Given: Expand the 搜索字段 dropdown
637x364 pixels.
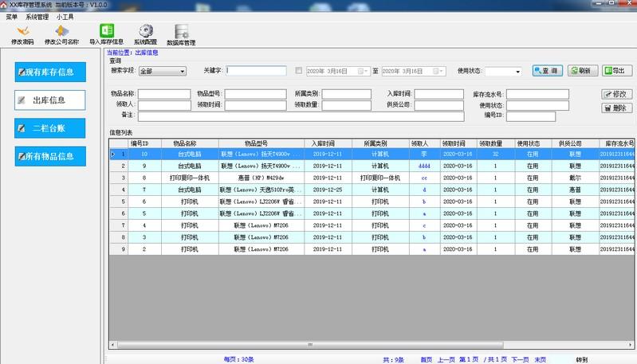Looking at the screenshot, I should (x=183, y=72).
